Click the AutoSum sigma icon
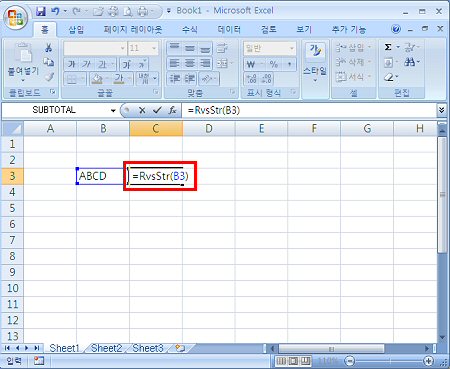 tap(388, 47)
